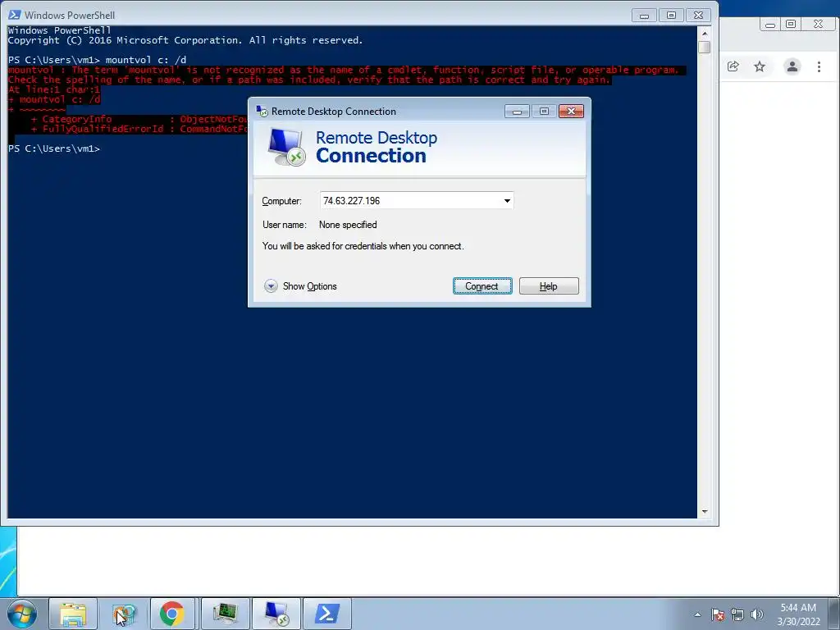Open the system monitor taskbar icon
The image size is (840, 630).
click(x=226, y=614)
